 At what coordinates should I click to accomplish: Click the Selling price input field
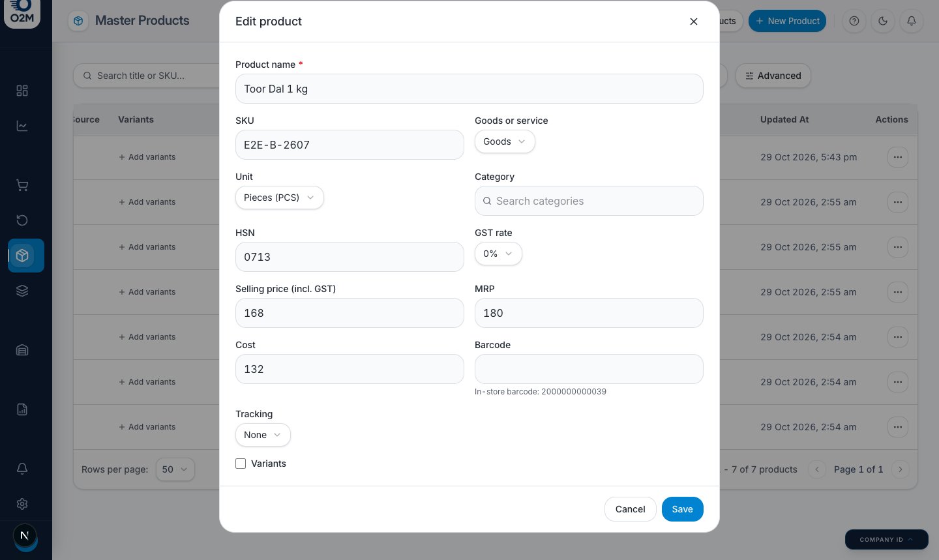(350, 313)
